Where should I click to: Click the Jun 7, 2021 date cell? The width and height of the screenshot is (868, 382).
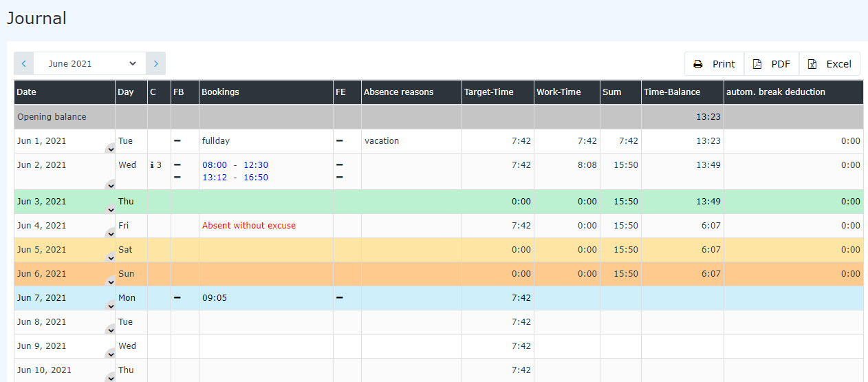pyautogui.click(x=65, y=298)
